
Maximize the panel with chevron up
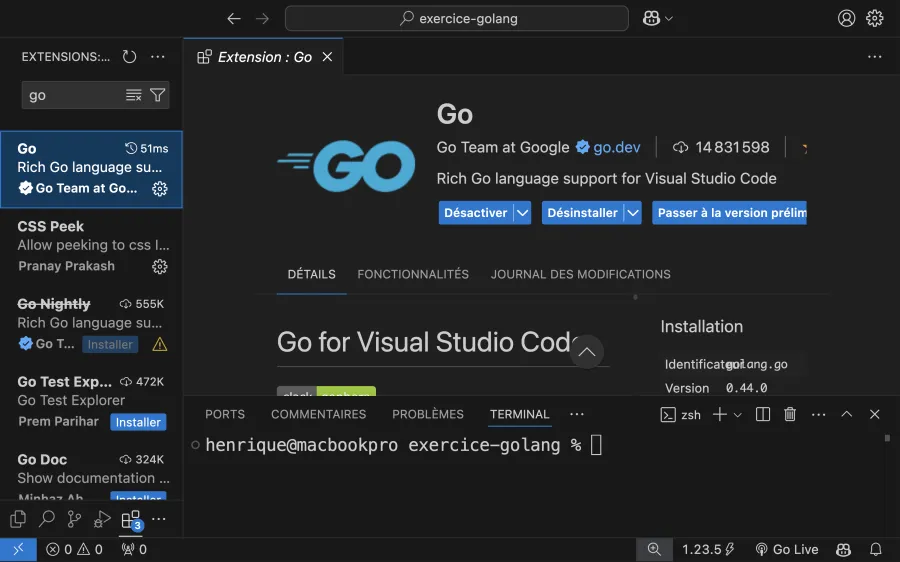pos(847,414)
